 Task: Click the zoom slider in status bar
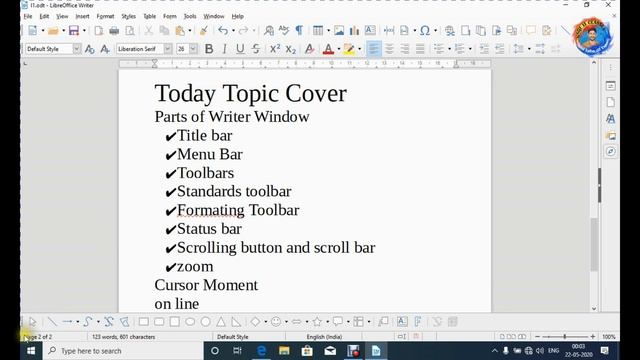[565, 337]
